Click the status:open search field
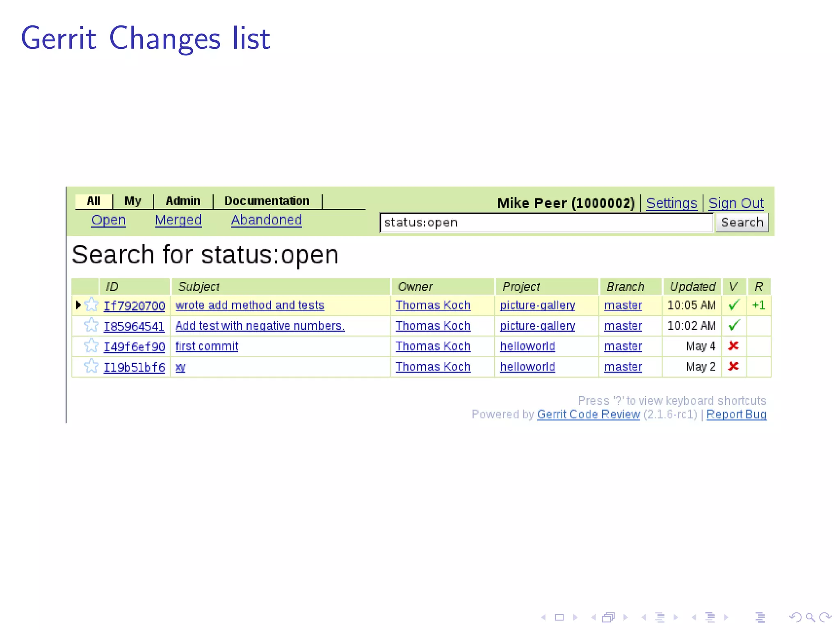 tap(546, 223)
